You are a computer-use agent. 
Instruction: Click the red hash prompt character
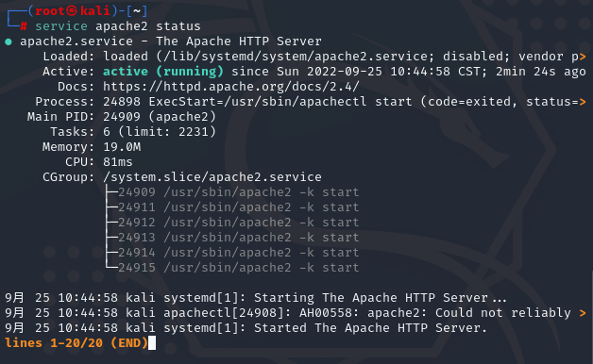tap(24, 26)
